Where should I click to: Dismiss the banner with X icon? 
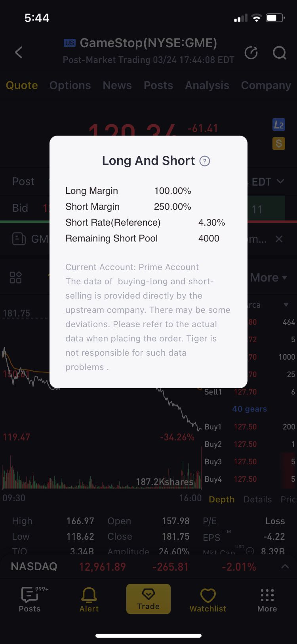point(279,239)
